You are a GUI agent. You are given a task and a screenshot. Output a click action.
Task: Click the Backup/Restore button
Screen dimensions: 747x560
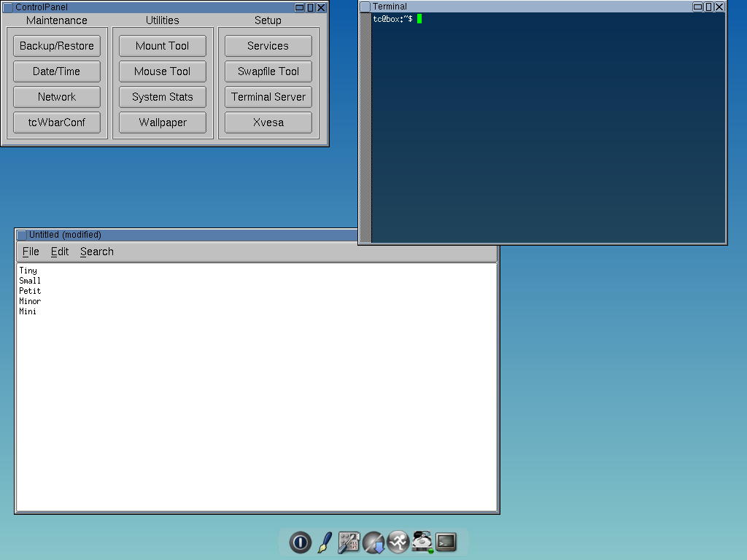(x=57, y=46)
